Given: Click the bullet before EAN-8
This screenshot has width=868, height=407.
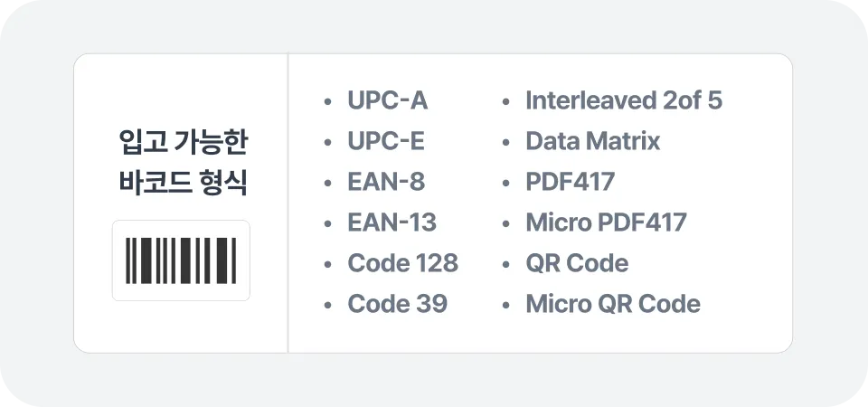Looking at the screenshot, I should (x=326, y=184).
